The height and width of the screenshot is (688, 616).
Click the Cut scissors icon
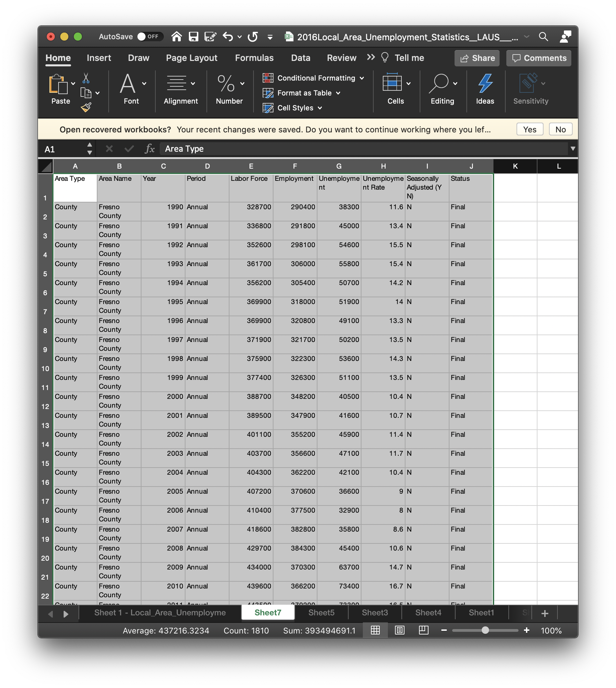[86, 78]
